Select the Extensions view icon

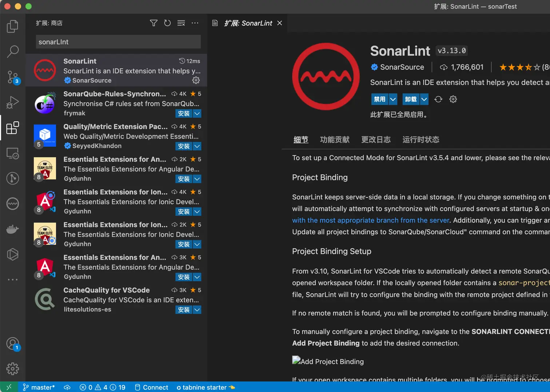point(13,128)
